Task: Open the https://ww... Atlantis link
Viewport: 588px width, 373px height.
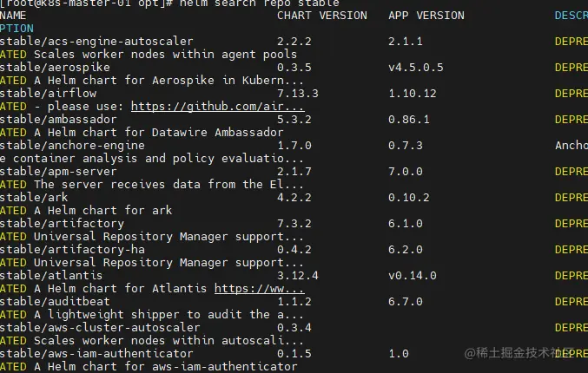Action: [x=259, y=288]
